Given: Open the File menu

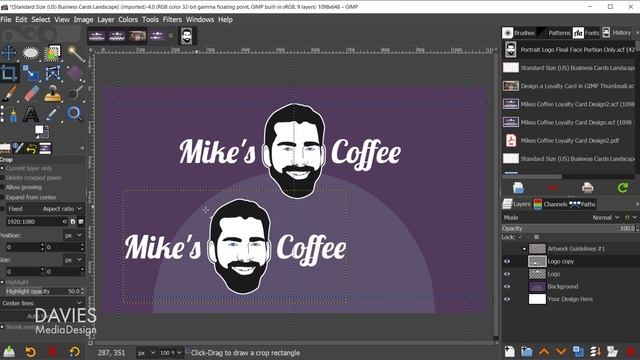Looking at the screenshot, I should (x=6, y=20).
